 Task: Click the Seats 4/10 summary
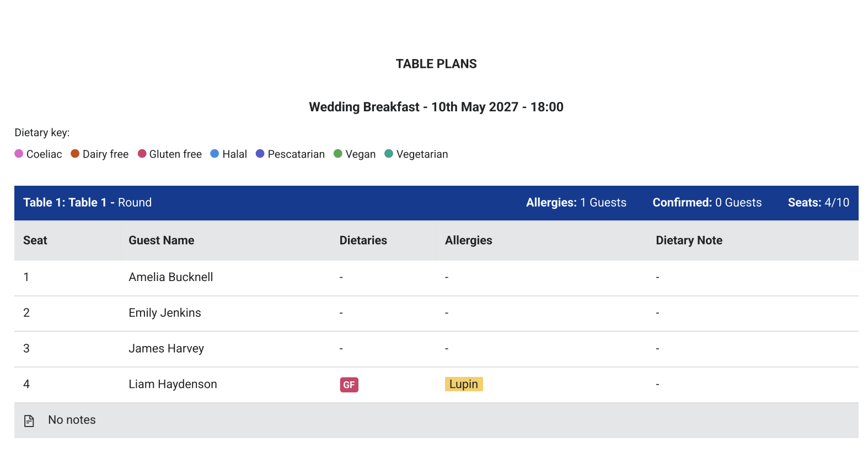tap(819, 202)
